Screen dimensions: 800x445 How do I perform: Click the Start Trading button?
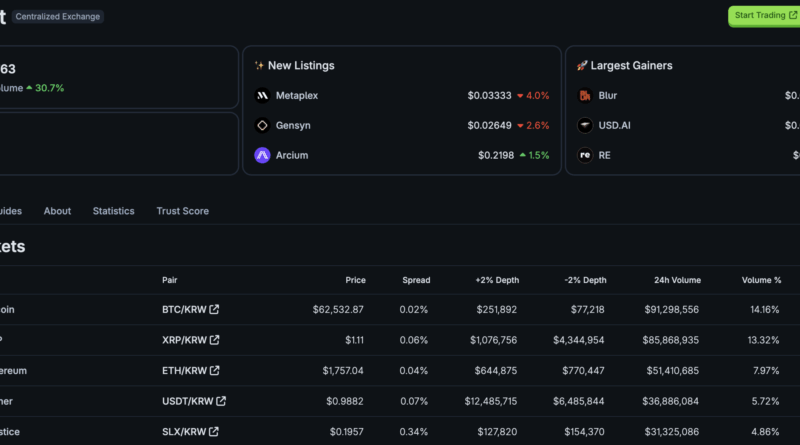(765, 16)
